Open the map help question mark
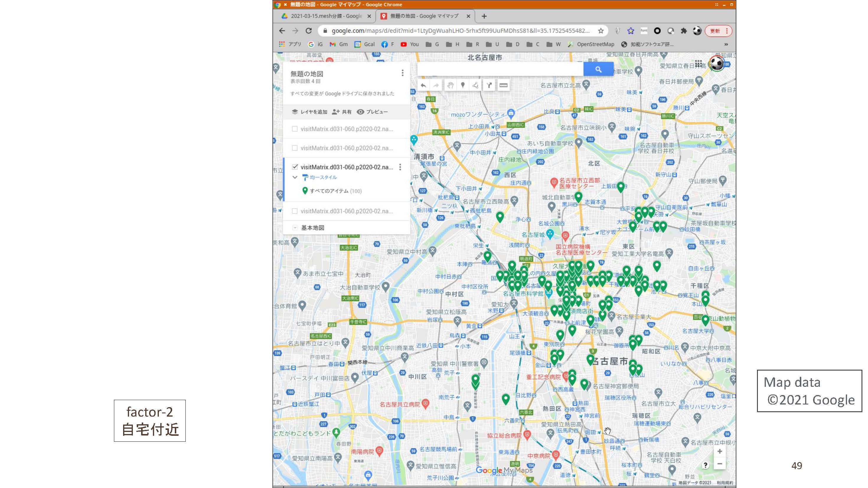 pos(705,465)
